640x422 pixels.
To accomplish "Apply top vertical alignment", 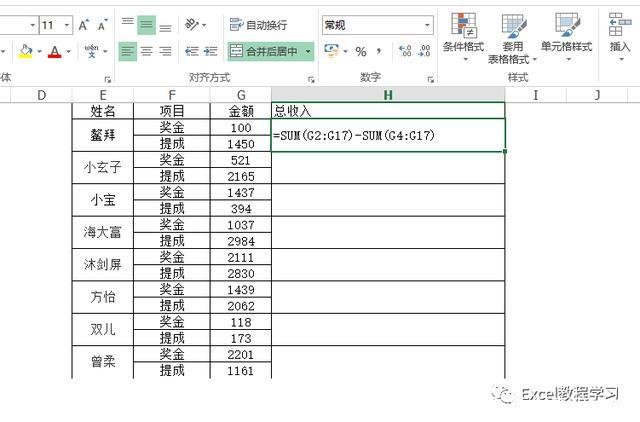I will pos(128,24).
